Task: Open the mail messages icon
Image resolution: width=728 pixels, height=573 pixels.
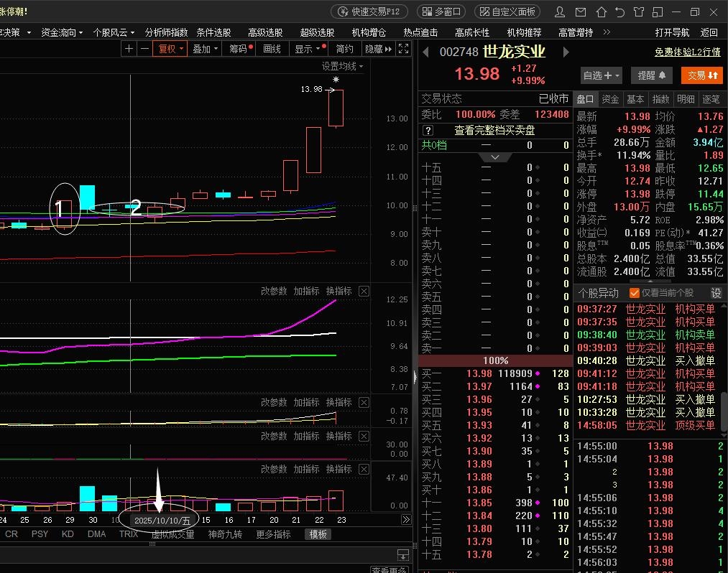Action: pos(581,12)
